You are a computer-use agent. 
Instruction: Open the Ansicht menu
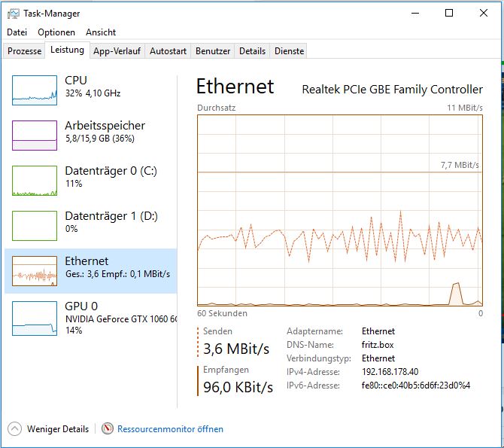point(101,32)
